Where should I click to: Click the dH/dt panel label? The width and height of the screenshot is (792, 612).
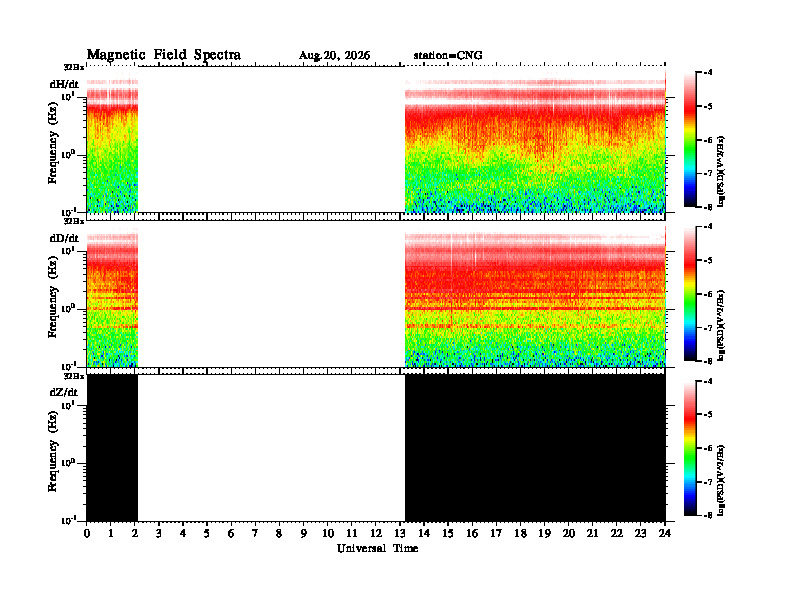pos(64,84)
